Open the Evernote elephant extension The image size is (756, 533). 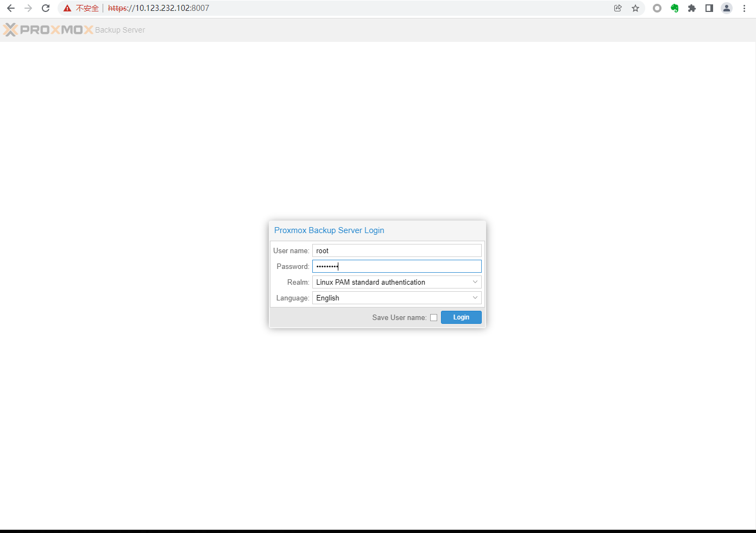point(675,8)
